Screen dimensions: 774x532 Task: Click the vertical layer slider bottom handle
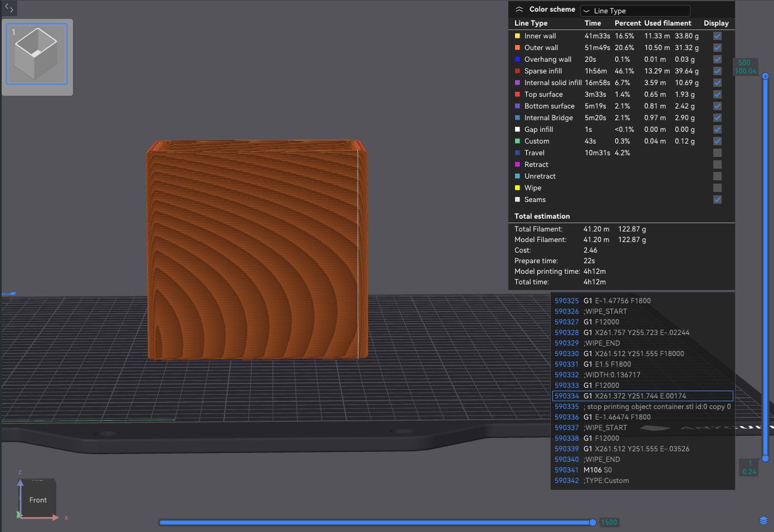[765, 459]
